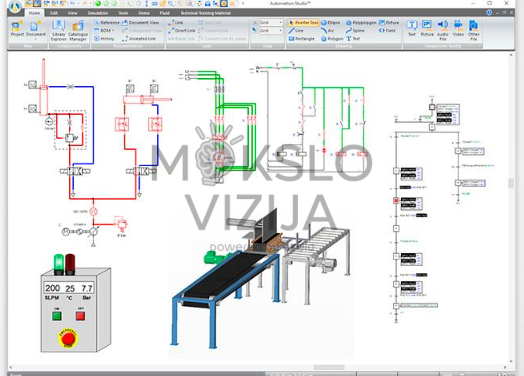Image resolution: width=524 pixels, height=376 pixels.
Task: Select the Line drawing tool
Action: (x=296, y=30)
